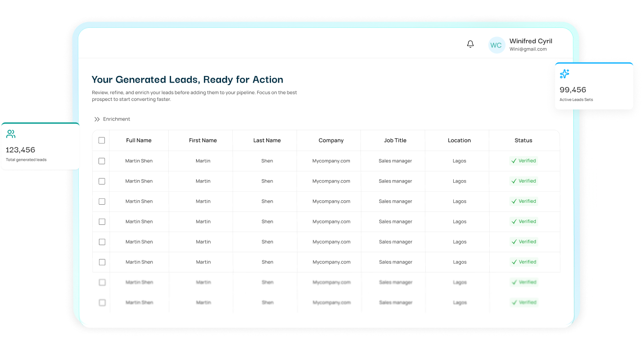
Task: Click the Winifred Cyril user name
Action: 531,41
